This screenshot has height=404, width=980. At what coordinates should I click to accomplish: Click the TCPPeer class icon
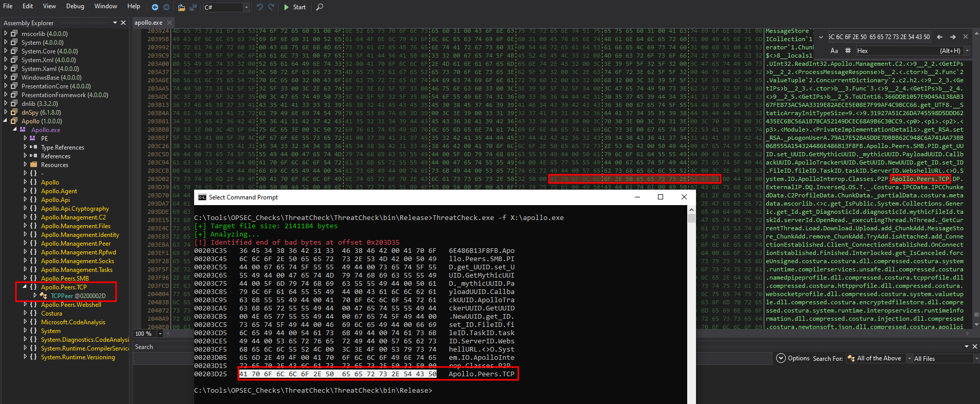tap(44, 296)
